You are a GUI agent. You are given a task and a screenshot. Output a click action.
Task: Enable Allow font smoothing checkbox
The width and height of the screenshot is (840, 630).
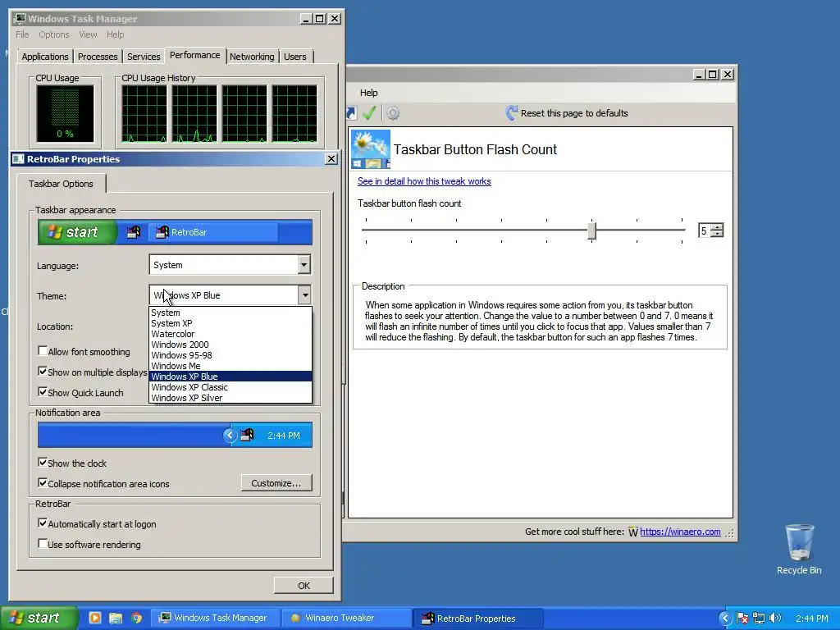tap(43, 351)
